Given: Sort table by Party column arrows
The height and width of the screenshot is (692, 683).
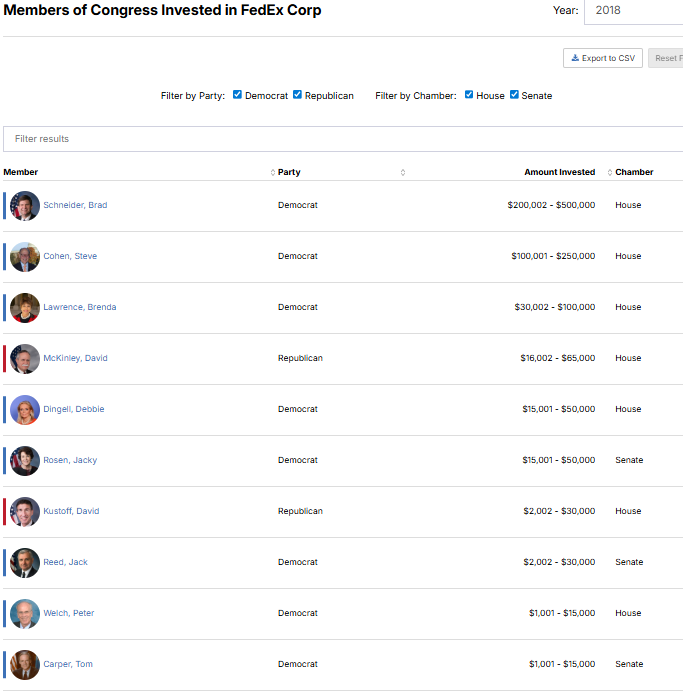Looking at the screenshot, I should tap(403, 173).
